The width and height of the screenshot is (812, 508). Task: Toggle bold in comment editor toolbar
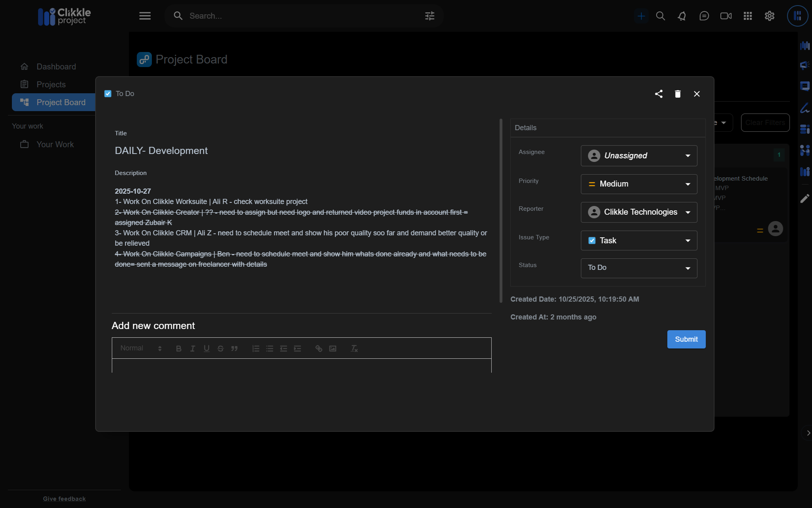coord(178,348)
